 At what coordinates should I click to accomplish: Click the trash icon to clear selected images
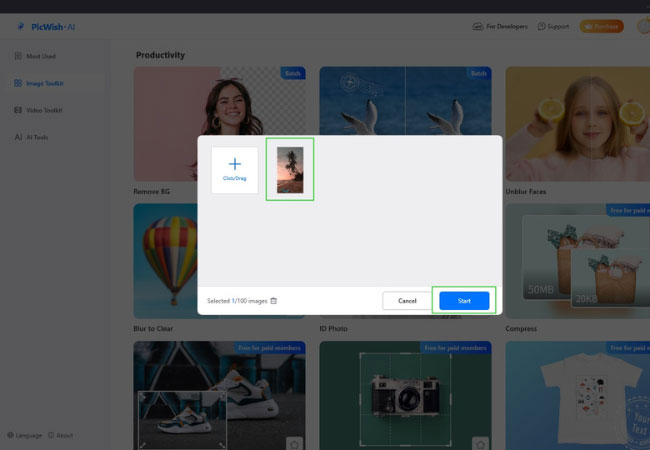[x=274, y=301]
